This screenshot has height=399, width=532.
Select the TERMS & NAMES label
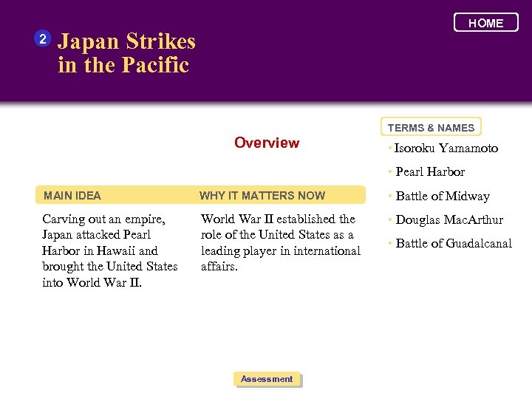coord(432,128)
